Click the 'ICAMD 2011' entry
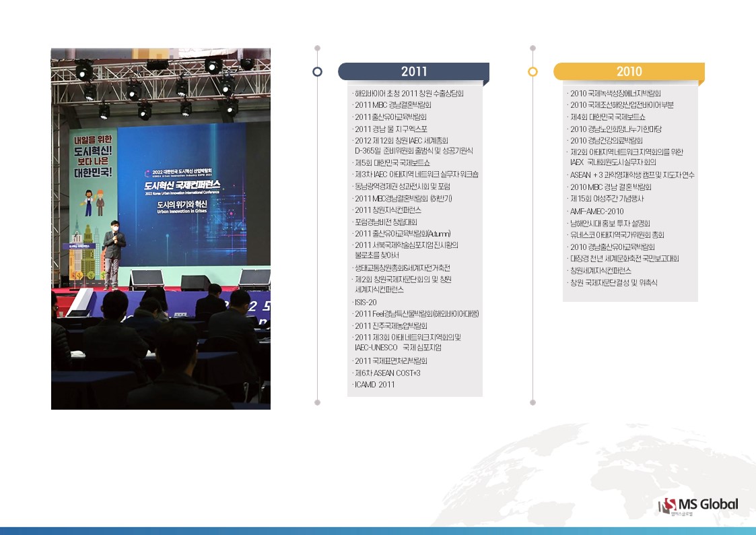Image resolution: width=756 pixels, height=535 pixels. click(374, 385)
